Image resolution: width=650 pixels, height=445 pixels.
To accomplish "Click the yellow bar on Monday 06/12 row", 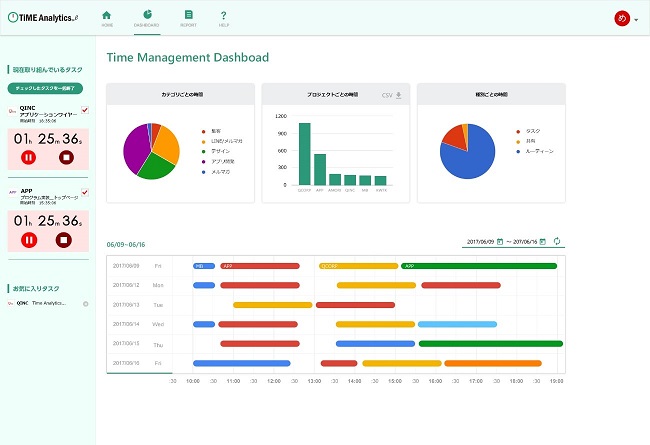I will (376, 285).
